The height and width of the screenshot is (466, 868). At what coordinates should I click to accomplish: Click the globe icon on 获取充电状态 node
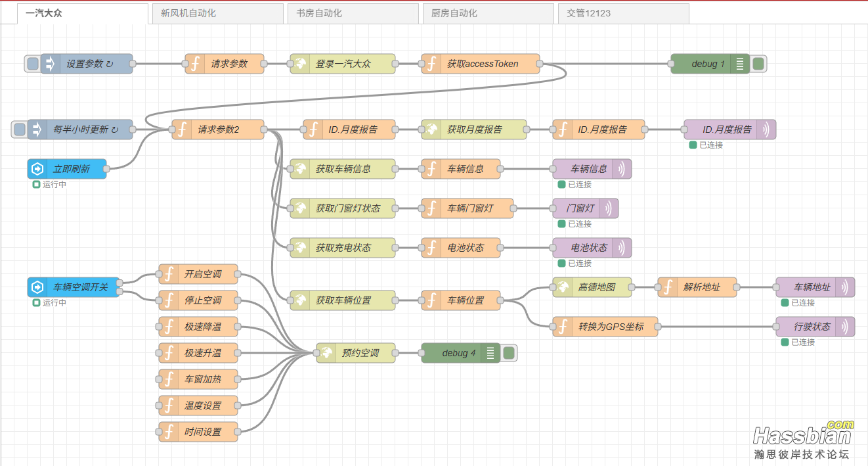pos(300,248)
